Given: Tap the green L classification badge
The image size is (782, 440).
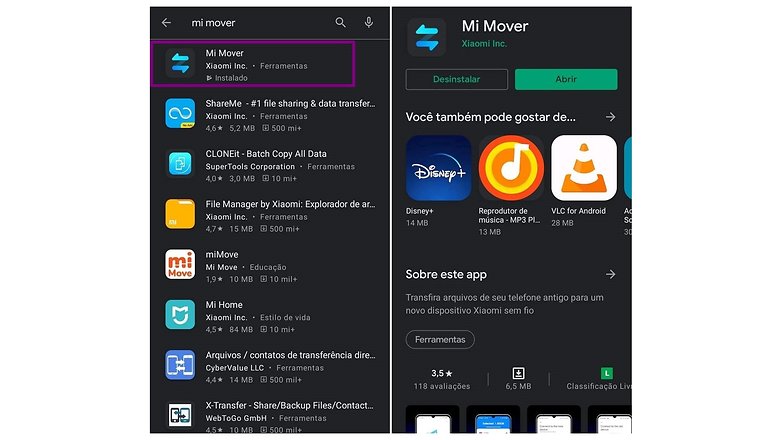Looking at the screenshot, I should (606, 373).
